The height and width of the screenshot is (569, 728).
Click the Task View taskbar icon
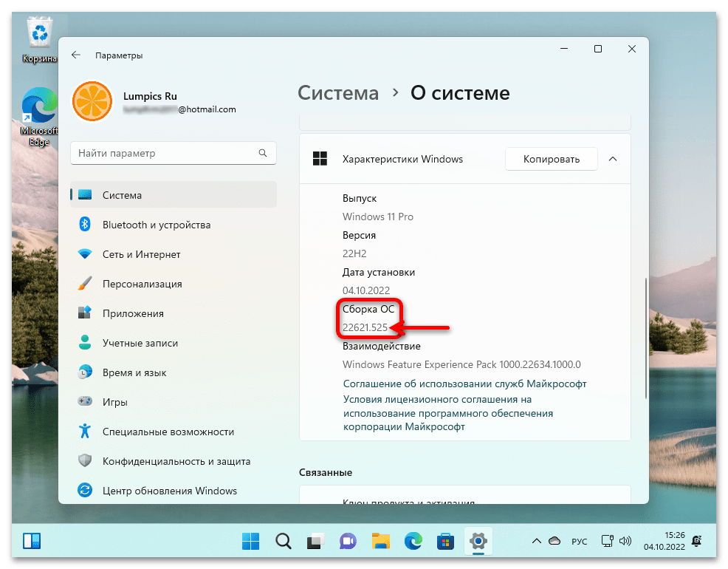315,541
